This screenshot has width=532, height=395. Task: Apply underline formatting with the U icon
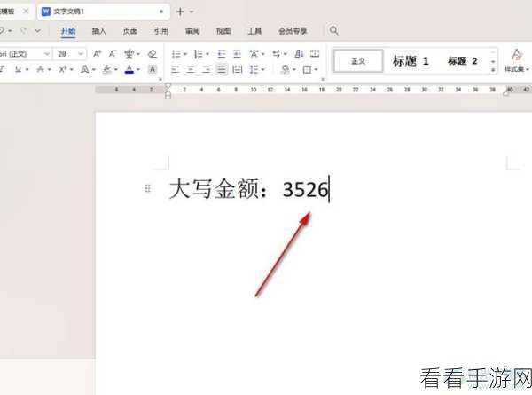(x=18, y=69)
